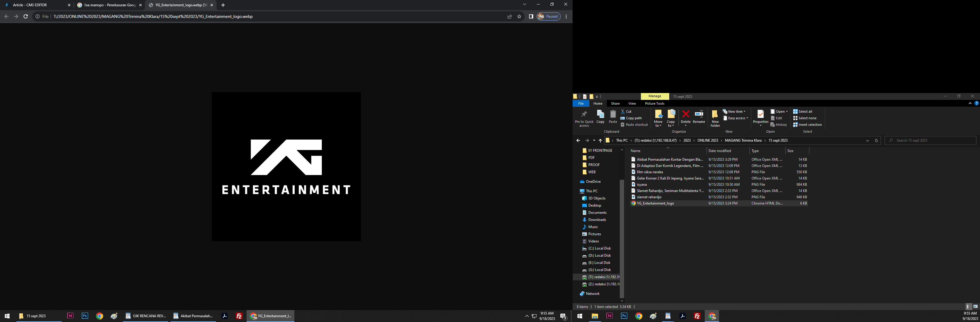The width and height of the screenshot is (980, 322).
Task: Switch Explorer to large thumbnails view
Action: (x=976, y=307)
